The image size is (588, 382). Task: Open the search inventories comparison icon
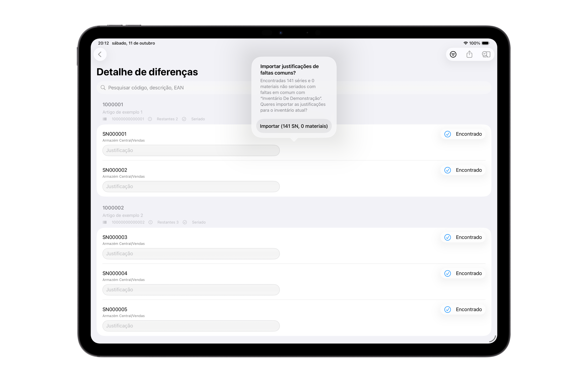pyautogui.click(x=486, y=54)
